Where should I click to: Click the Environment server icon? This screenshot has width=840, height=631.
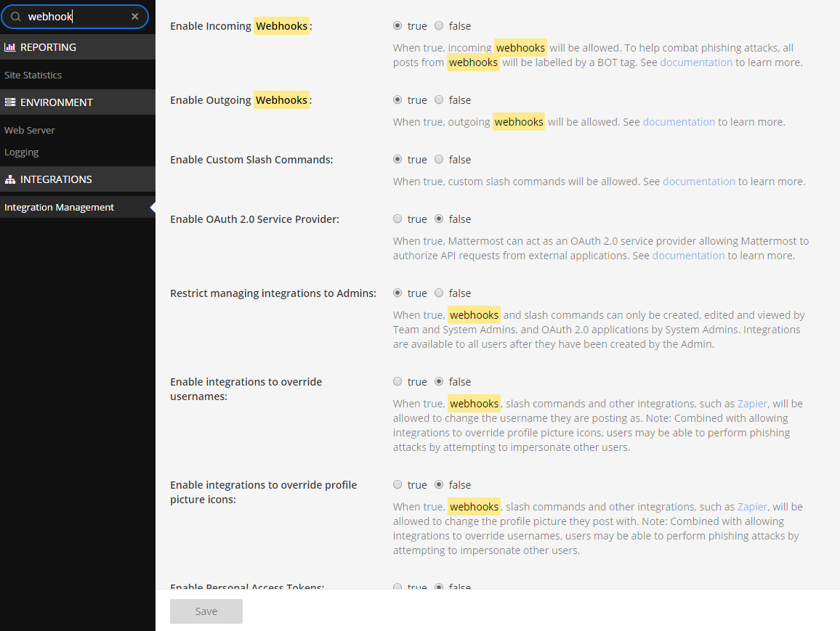(x=9, y=102)
